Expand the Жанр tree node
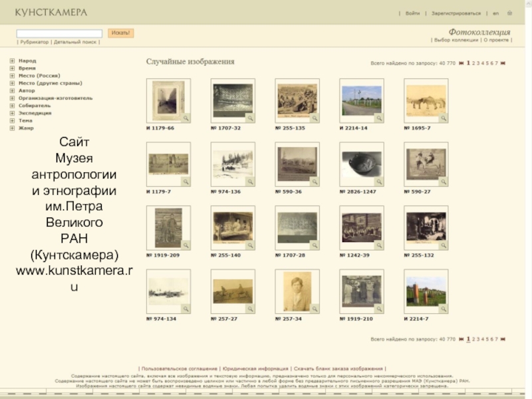The height and width of the screenshot is (399, 532). (x=12, y=128)
